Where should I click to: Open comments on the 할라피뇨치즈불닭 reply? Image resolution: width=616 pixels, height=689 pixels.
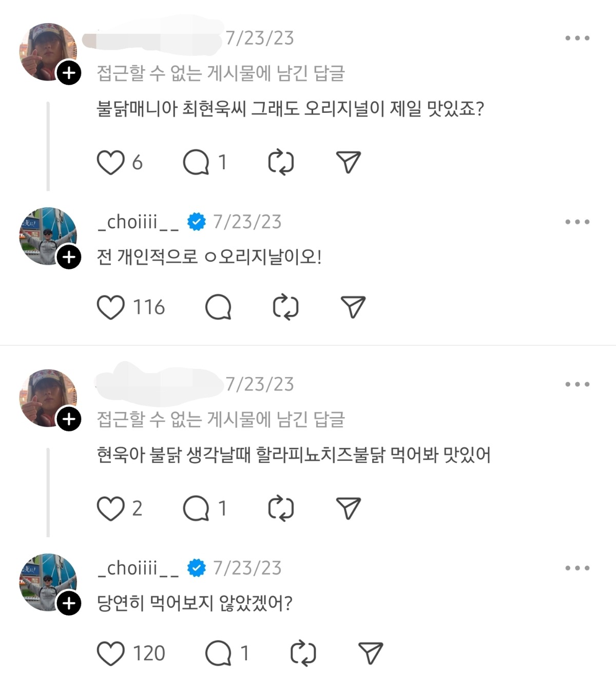point(196,508)
